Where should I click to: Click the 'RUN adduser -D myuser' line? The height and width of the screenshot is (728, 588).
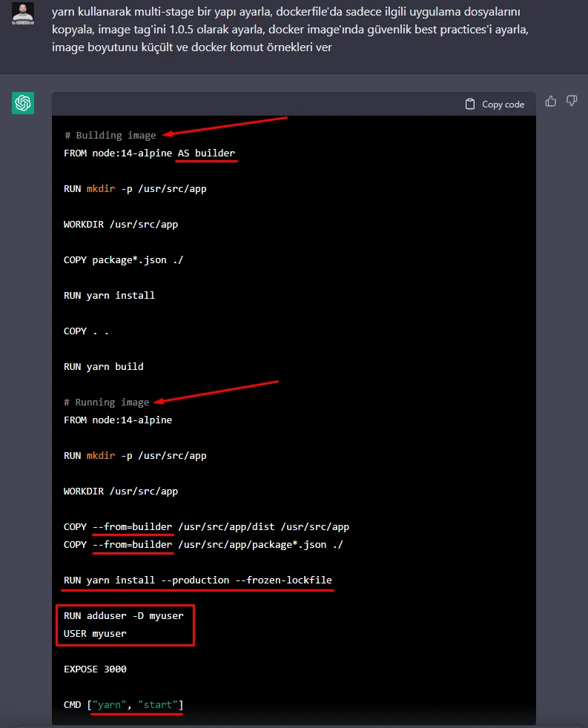123,616
